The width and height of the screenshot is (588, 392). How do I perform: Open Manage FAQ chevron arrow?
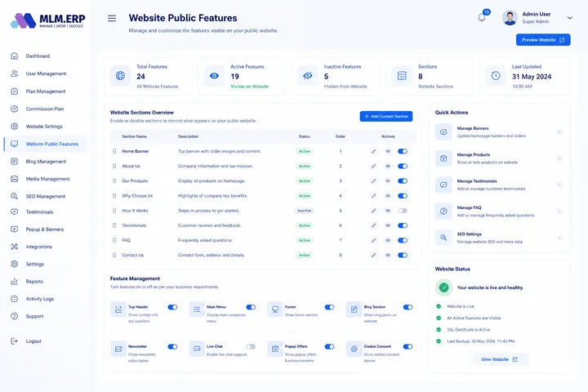(x=559, y=212)
